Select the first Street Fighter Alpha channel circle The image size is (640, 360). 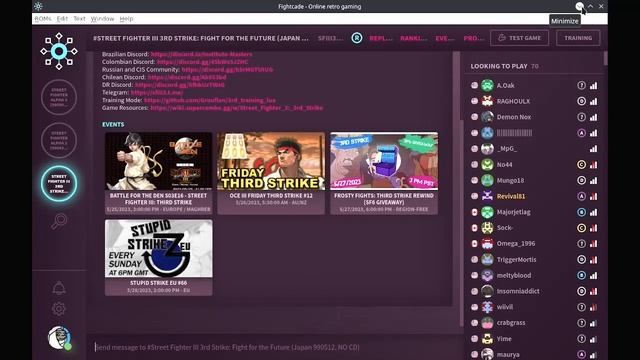[59, 97]
